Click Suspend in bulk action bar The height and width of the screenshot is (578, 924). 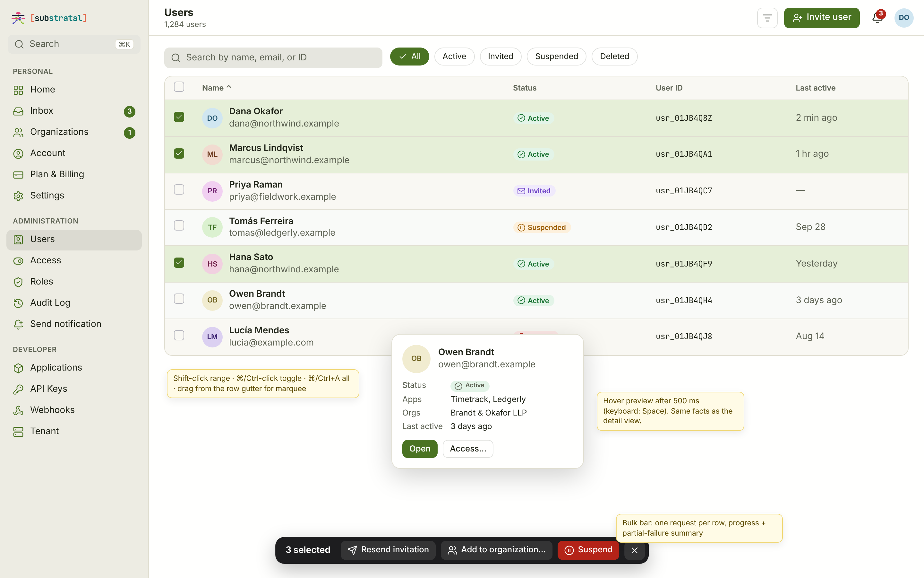588,550
